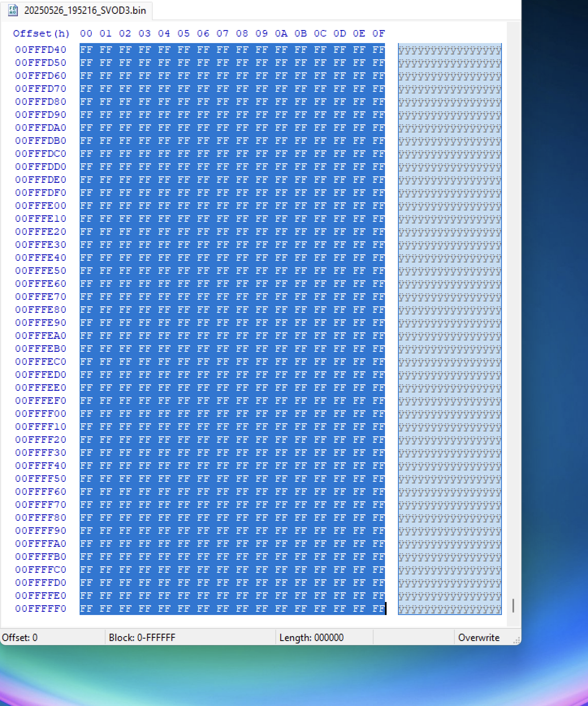Click the 0A column header
The image size is (588, 706).
tap(281, 33)
